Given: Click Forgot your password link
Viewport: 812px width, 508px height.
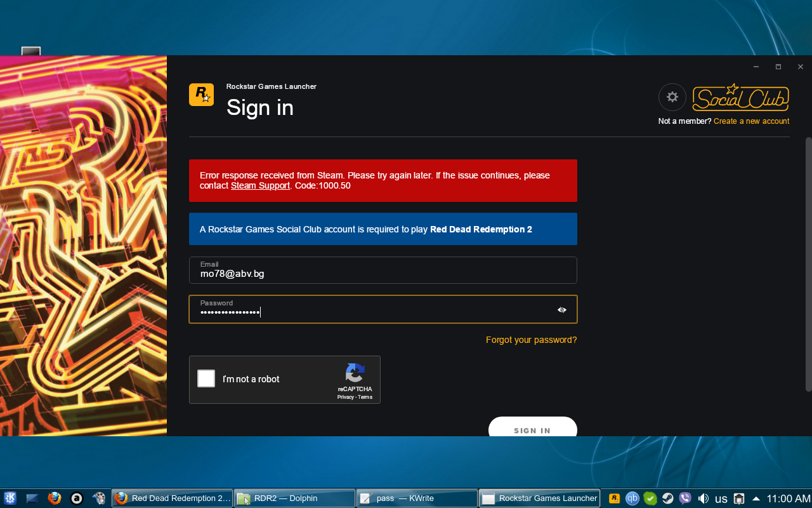Looking at the screenshot, I should (x=532, y=340).
